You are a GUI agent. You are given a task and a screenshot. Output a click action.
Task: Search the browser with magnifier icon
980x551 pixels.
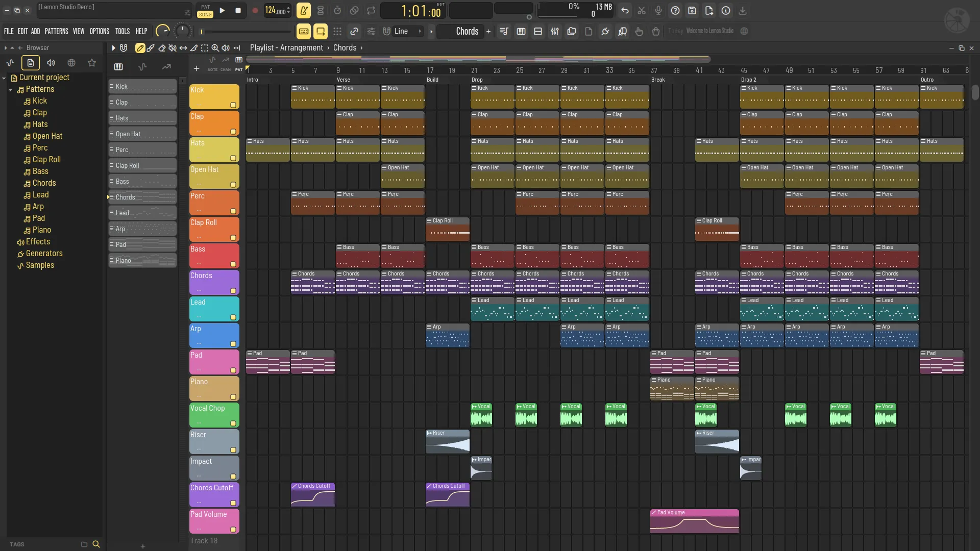click(x=96, y=544)
